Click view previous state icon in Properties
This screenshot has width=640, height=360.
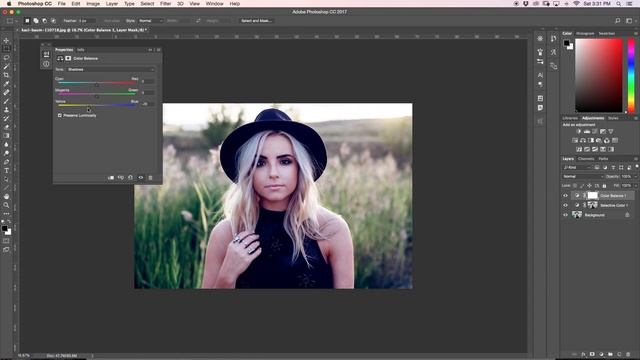[121, 178]
